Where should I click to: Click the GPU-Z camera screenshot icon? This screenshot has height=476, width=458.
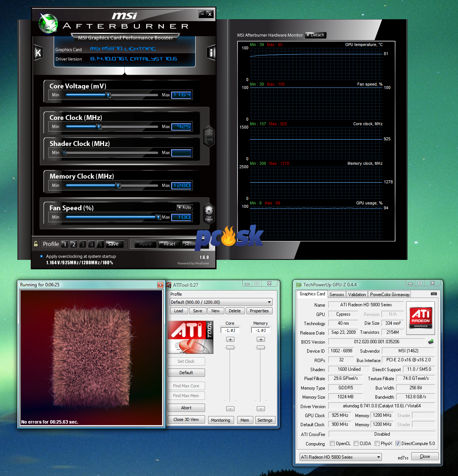point(434,294)
